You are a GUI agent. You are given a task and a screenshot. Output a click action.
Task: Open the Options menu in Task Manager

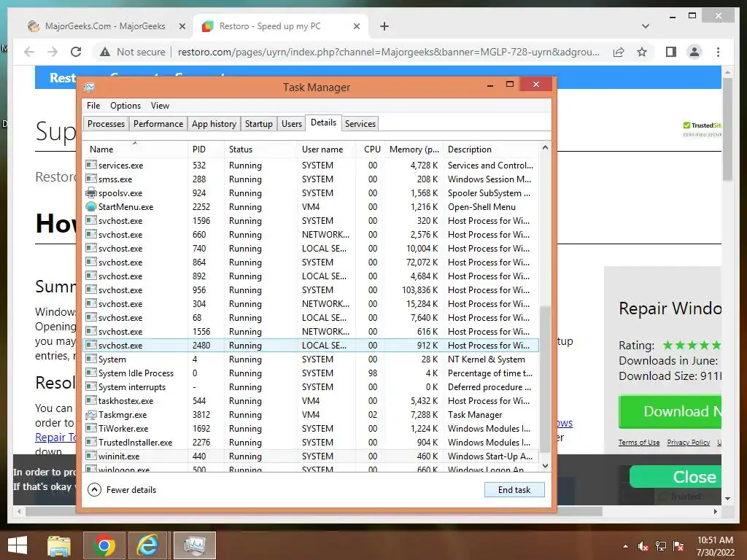(x=125, y=106)
